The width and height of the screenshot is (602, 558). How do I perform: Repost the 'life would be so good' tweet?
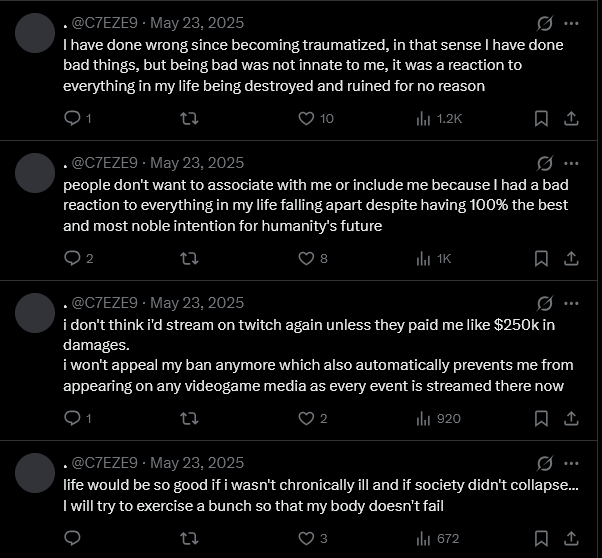point(189,538)
